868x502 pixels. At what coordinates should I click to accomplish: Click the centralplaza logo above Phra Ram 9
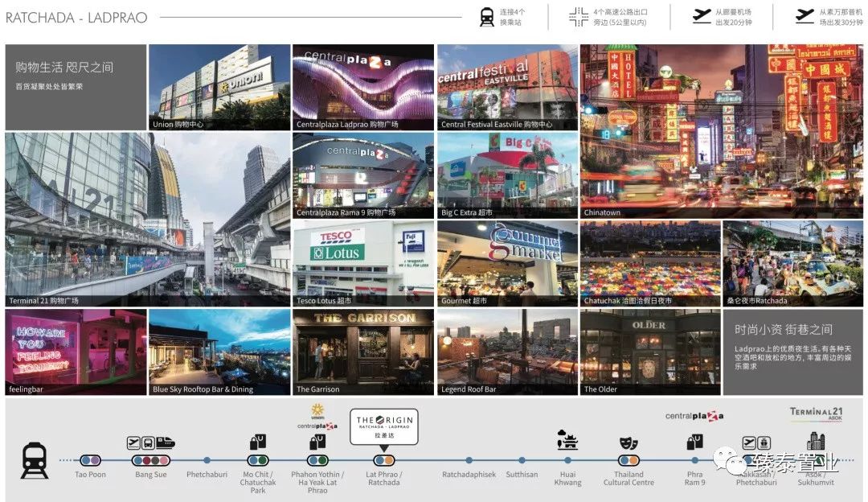coord(694,416)
